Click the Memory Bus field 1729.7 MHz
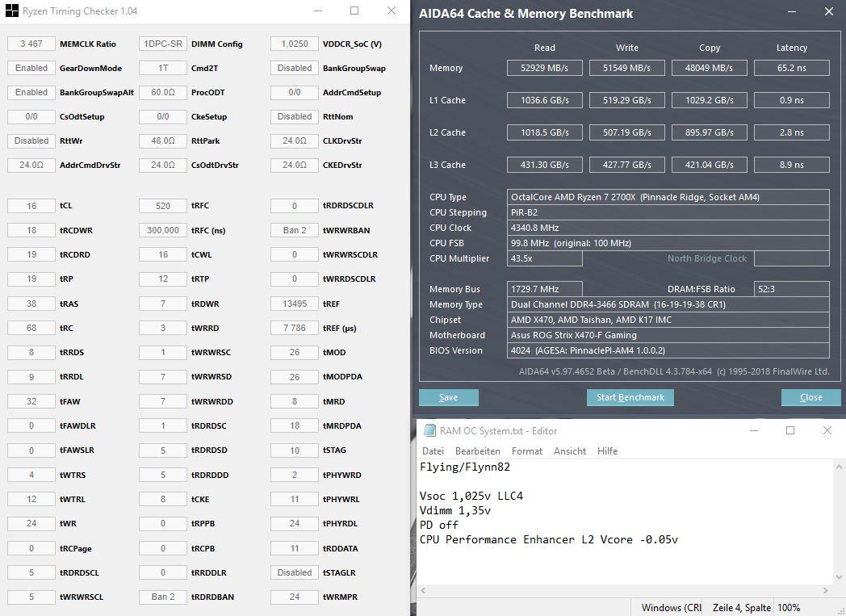 click(544, 289)
